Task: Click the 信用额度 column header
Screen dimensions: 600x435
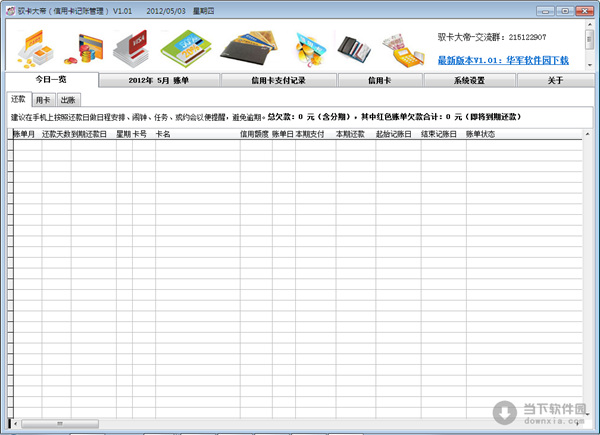Action: point(256,134)
